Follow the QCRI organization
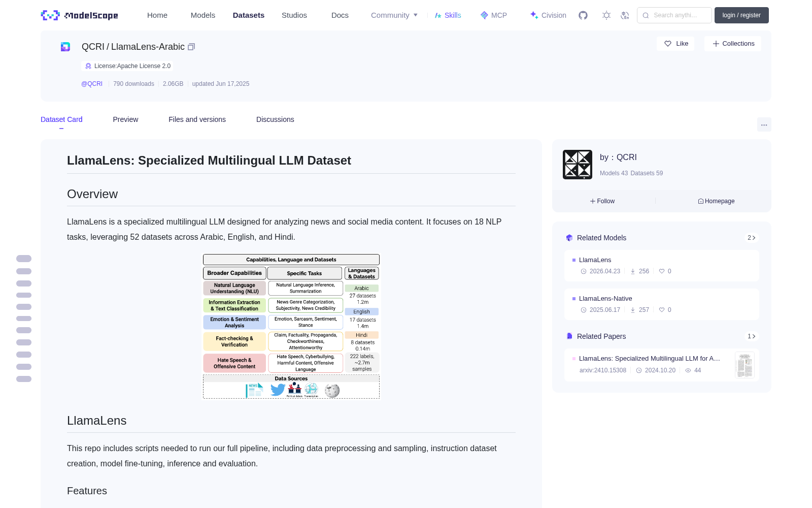Image resolution: width=812 pixels, height=508 pixels. [602, 201]
